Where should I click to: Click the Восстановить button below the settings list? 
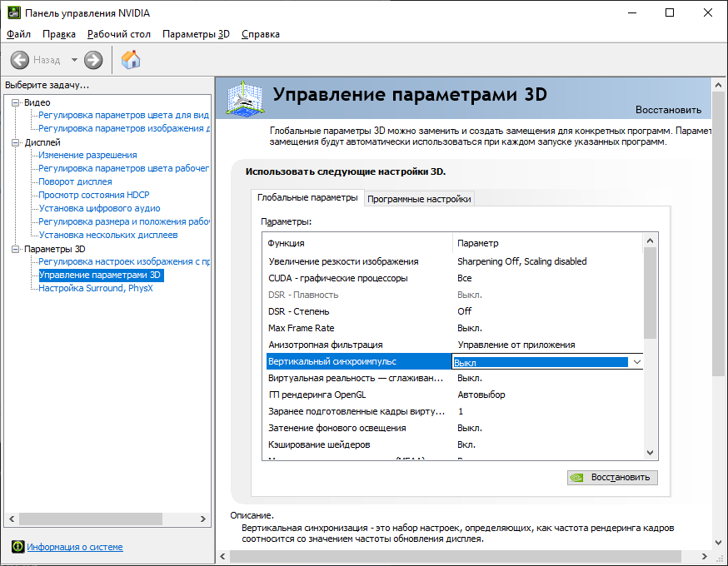pos(612,478)
